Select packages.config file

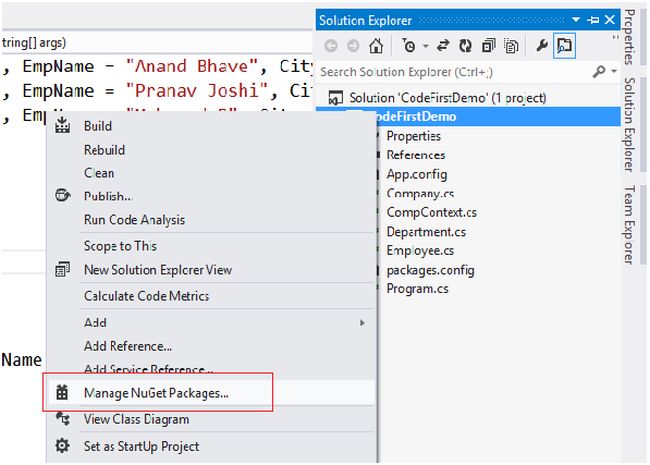coord(430,270)
